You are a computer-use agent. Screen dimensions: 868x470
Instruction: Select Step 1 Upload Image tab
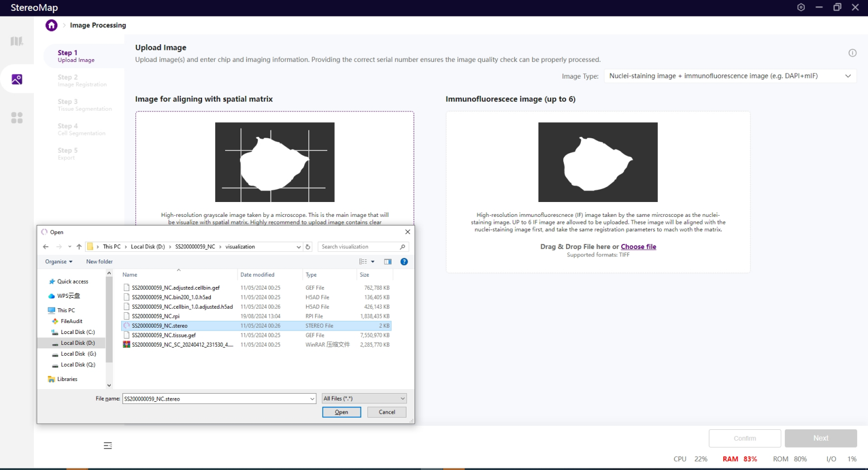76,56
